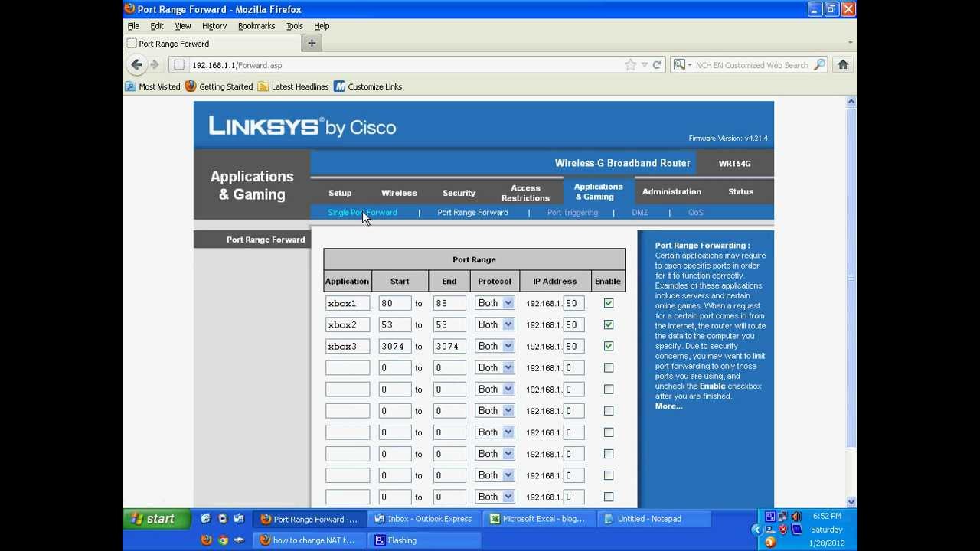Open Getting Started bookmark
Viewport: 980px width, 551px height.
point(219,86)
